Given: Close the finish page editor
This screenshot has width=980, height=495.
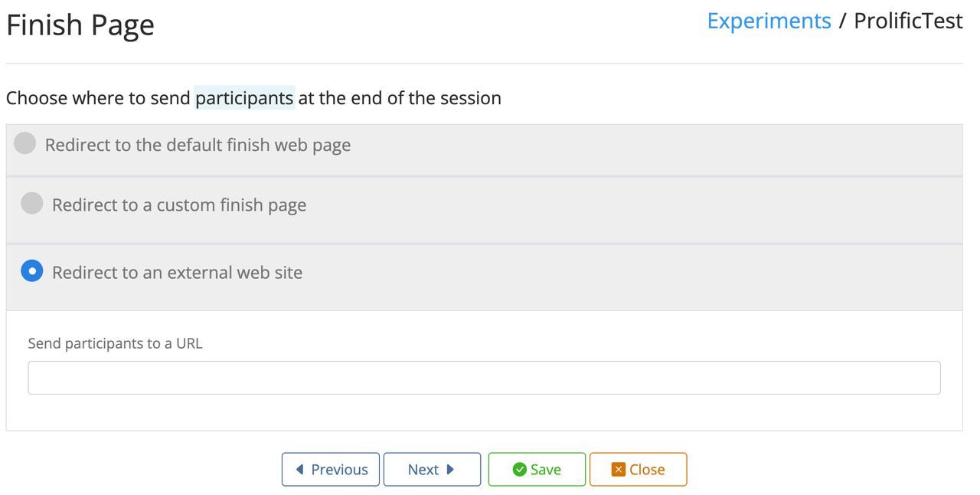Looking at the screenshot, I should click(638, 469).
